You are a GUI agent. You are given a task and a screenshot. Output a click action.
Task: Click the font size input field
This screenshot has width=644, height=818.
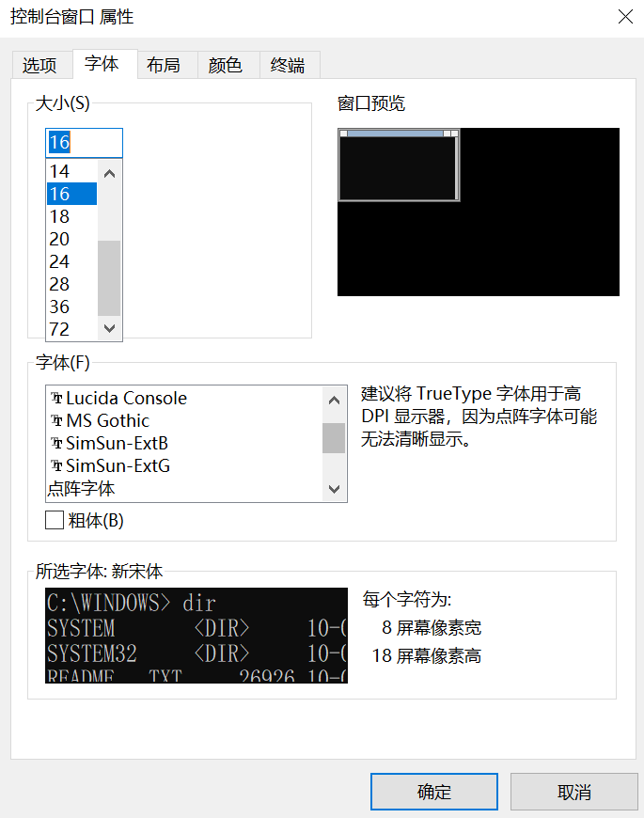click(84, 142)
